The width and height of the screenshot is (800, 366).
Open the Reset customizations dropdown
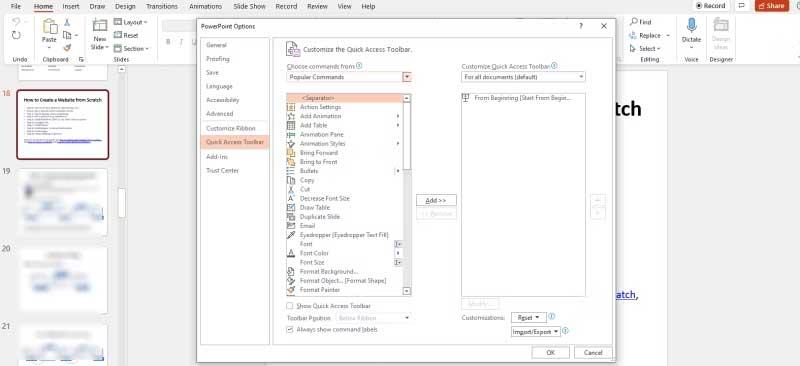tap(529, 318)
